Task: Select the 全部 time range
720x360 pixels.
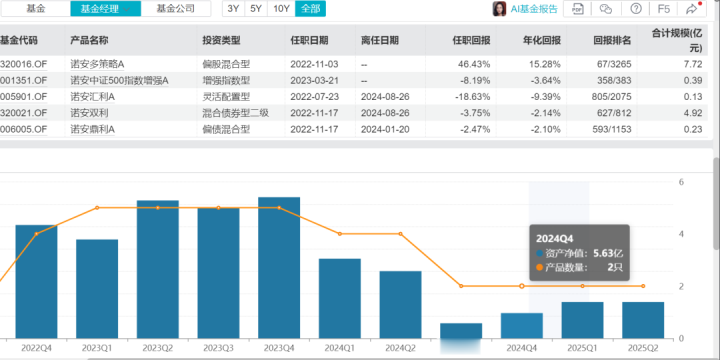Action: click(x=310, y=8)
